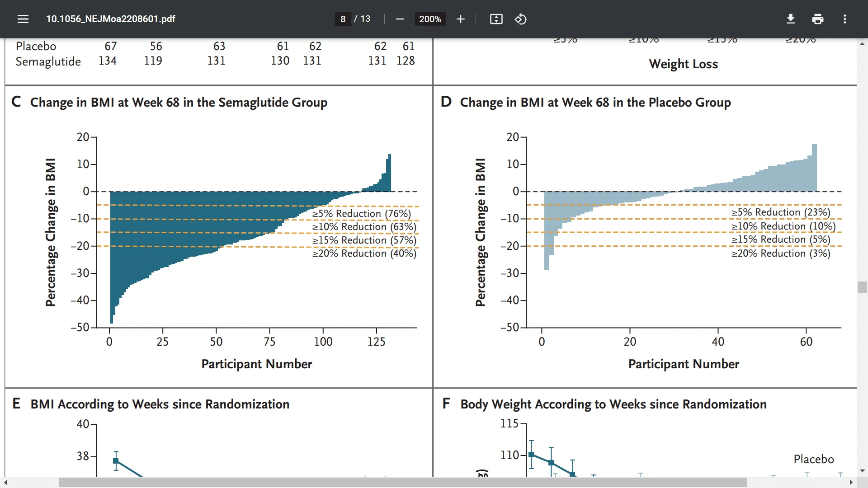Viewport: 868px width, 488px height.
Task: Click the Placebo legend label in panel F
Action: [814, 459]
